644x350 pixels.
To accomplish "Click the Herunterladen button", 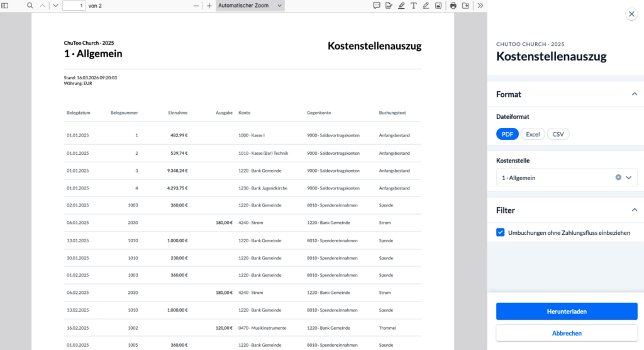I will click(x=567, y=312).
